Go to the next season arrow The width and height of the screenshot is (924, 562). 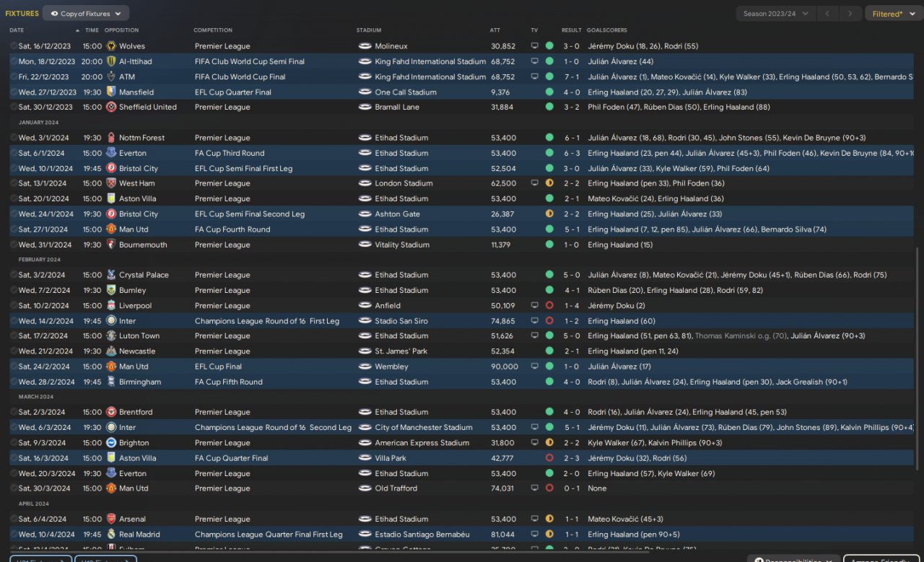(852, 13)
